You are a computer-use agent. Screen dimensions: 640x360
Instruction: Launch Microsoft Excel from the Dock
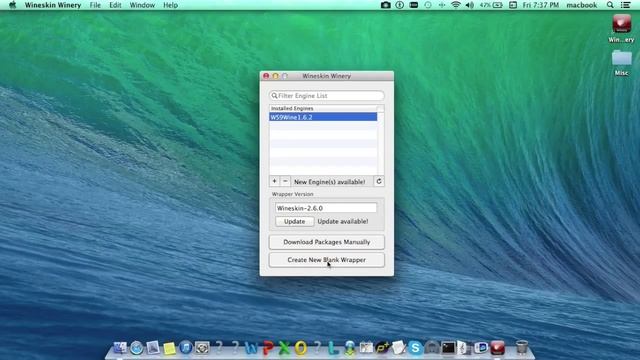pyautogui.click(x=284, y=348)
